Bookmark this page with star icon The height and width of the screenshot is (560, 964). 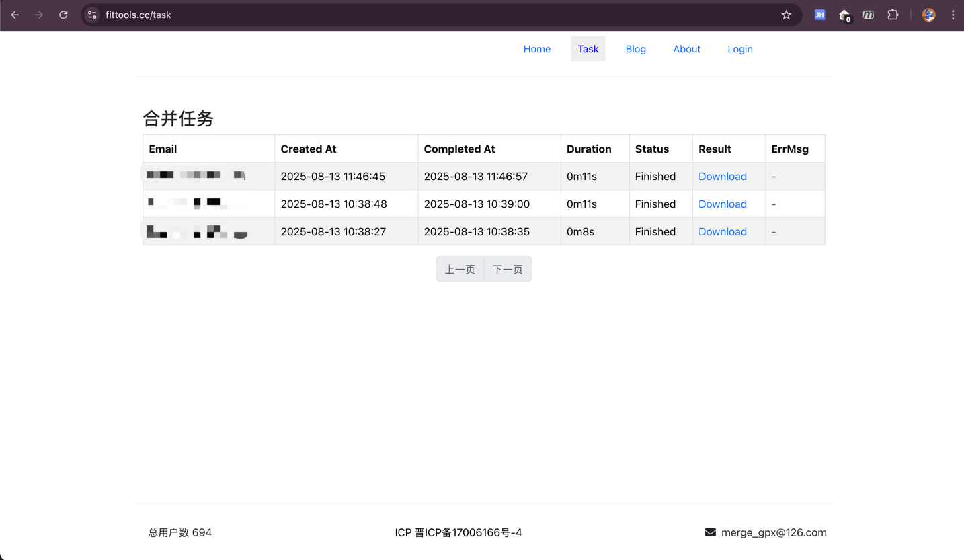[786, 15]
